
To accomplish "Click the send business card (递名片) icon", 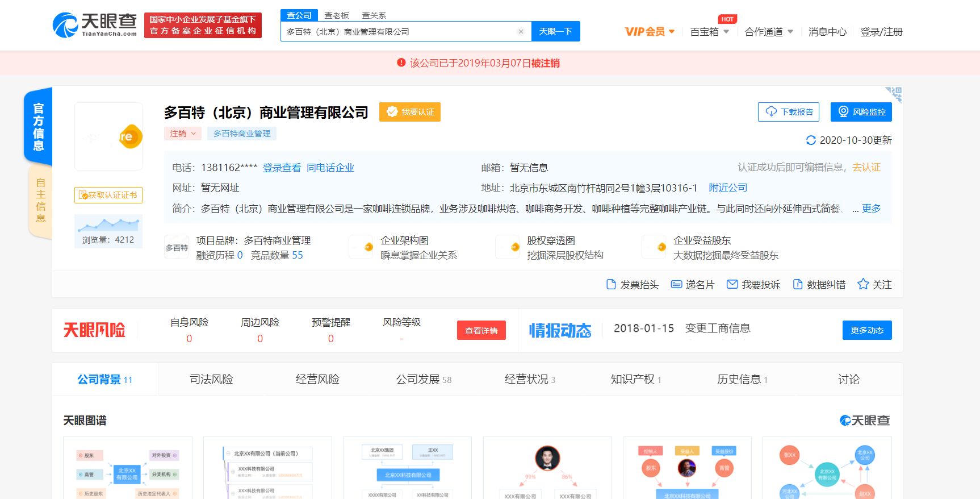I will point(676,284).
